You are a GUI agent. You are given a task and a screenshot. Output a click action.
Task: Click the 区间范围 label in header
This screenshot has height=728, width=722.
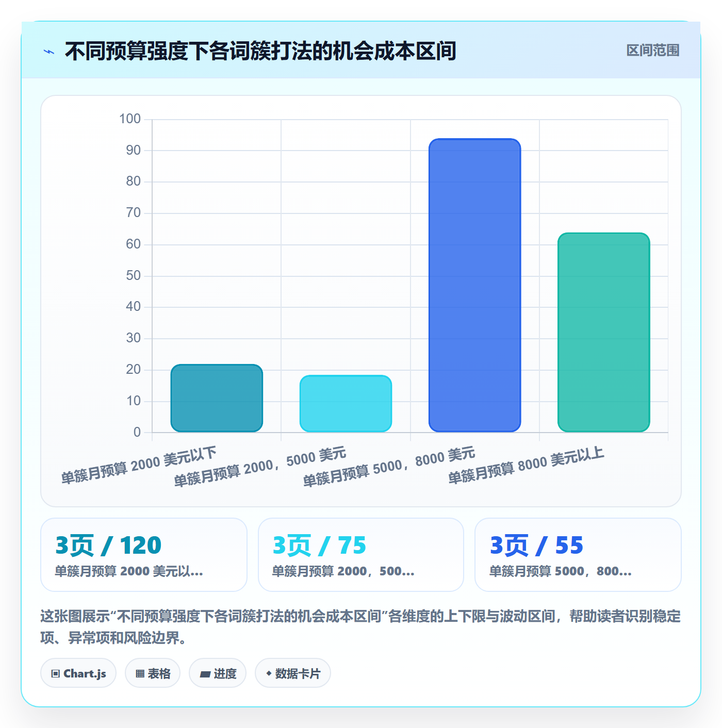653,51
